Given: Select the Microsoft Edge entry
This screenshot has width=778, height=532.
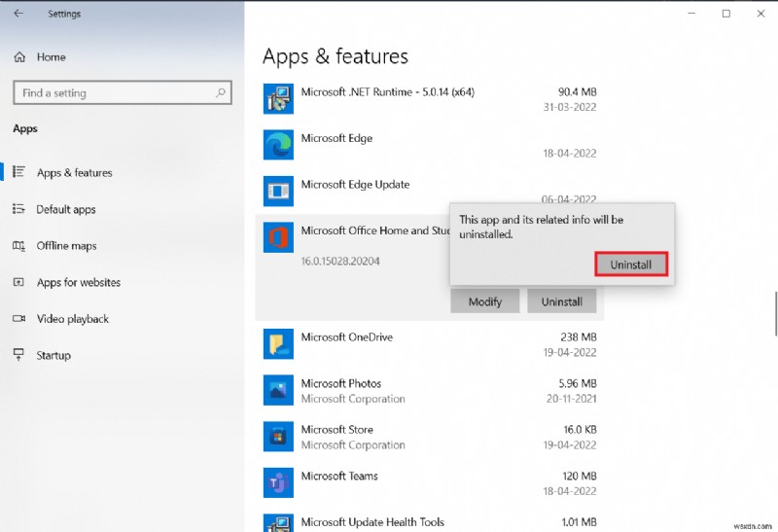Looking at the screenshot, I should coord(430,145).
